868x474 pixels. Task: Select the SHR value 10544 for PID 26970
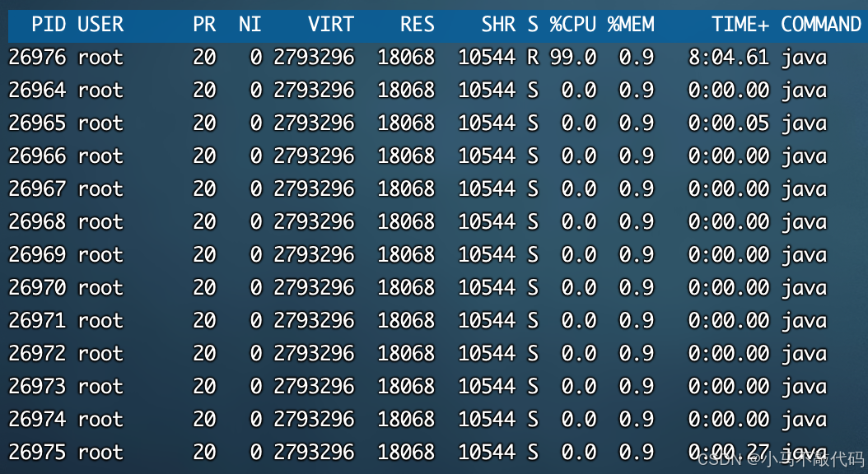pyautogui.click(x=488, y=287)
